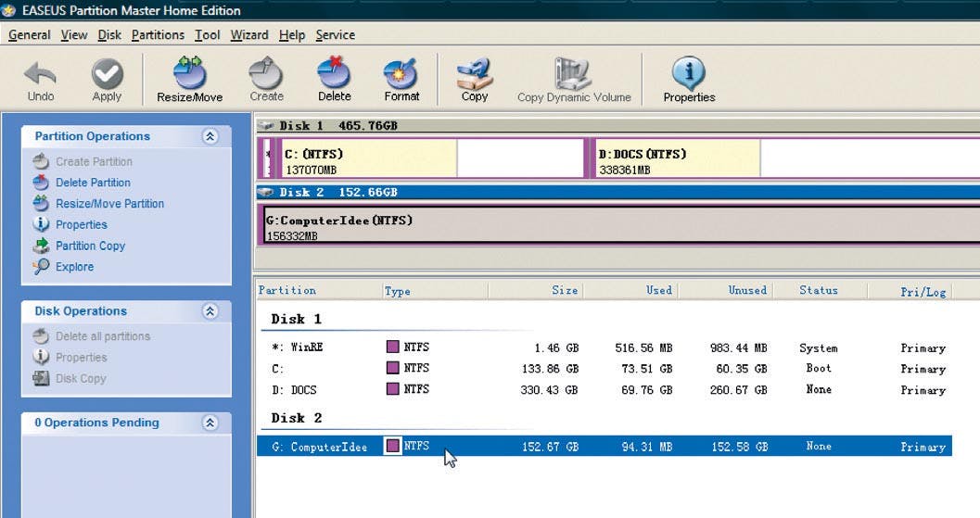Open the Disk menu
The image size is (980, 518).
point(109,35)
